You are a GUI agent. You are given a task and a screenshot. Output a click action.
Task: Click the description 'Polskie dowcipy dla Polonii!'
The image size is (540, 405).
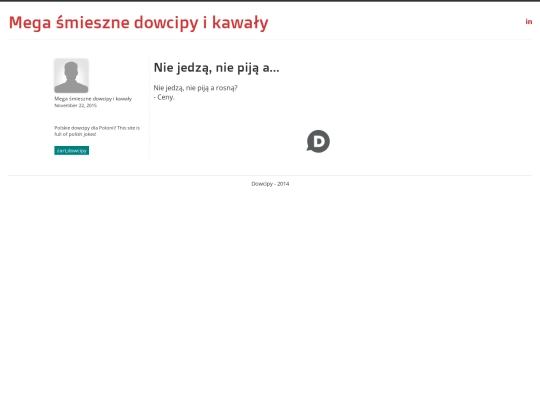coord(85,128)
